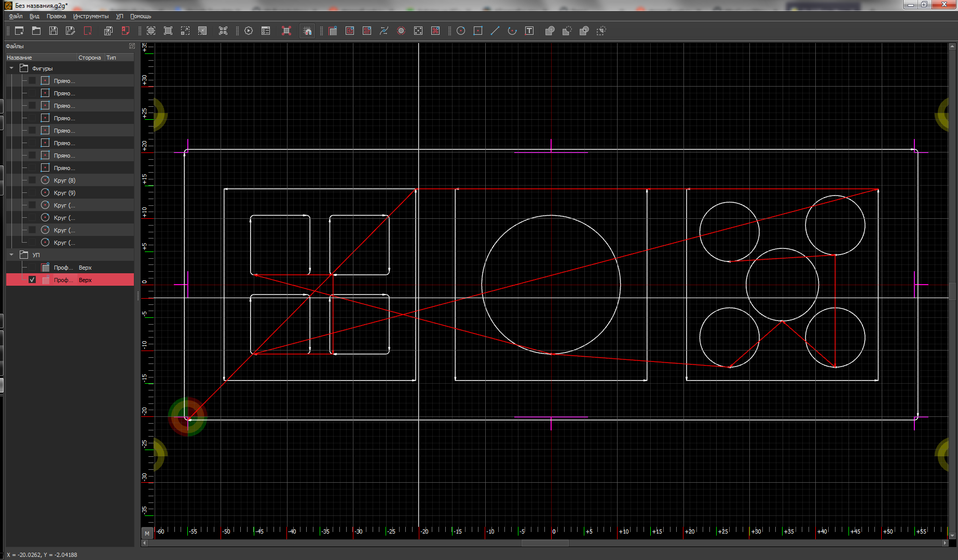Select the red thermal pattern toolpath icon
Screen dimensions: 958x560
tap(435, 31)
